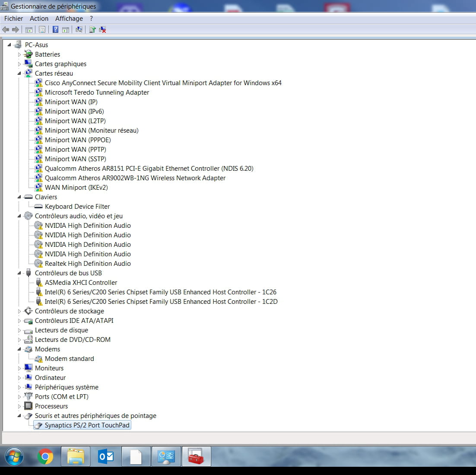The width and height of the screenshot is (476, 475).
Task: Select Miniport WAN (L2TP) entry
Action: [75, 121]
